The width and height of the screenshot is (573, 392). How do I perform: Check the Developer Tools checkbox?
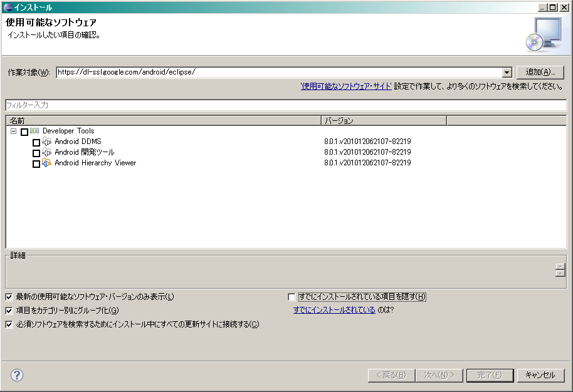pyautogui.click(x=24, y=132)
